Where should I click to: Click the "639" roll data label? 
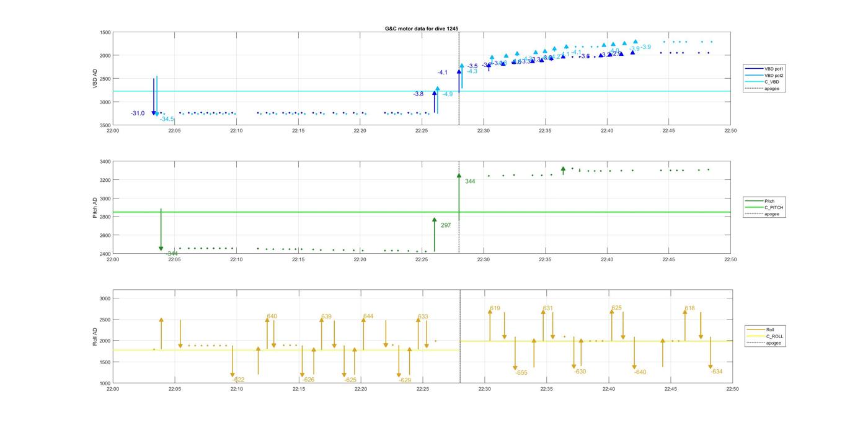[x=326, y=316]
